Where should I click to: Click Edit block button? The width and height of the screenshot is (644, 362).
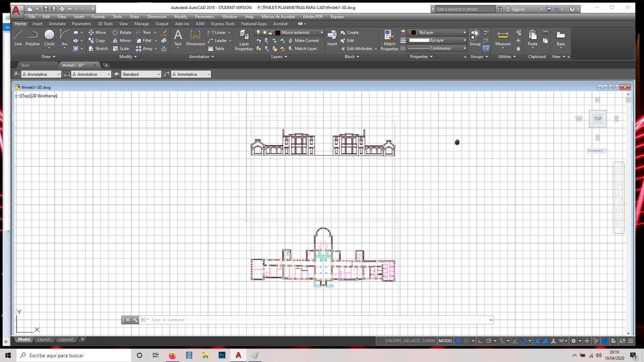(x=347, y=40)
